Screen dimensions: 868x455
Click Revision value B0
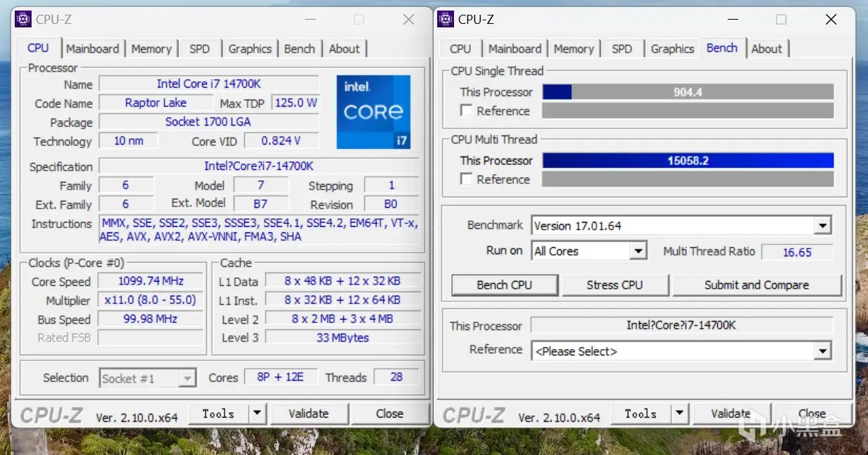click(392, 204)
